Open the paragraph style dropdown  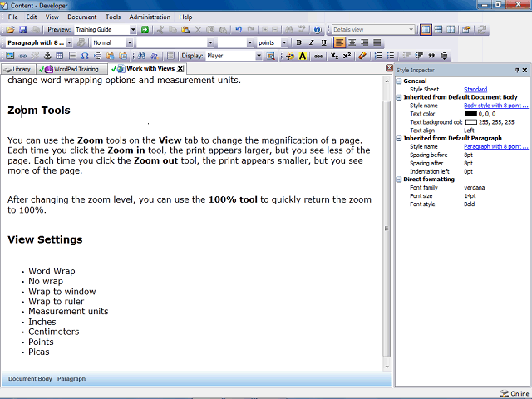(69, 42)
